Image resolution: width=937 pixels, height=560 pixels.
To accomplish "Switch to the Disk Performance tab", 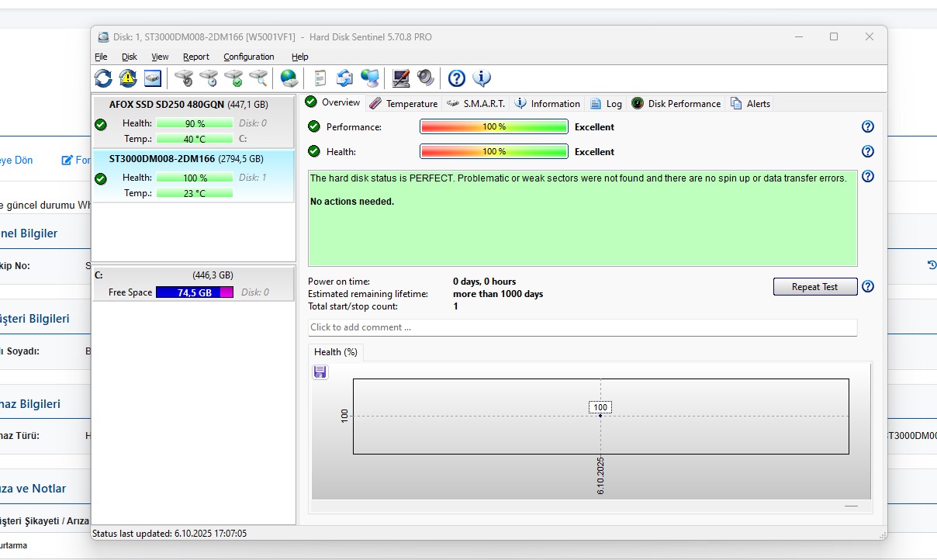I will (x=676, y=103).
